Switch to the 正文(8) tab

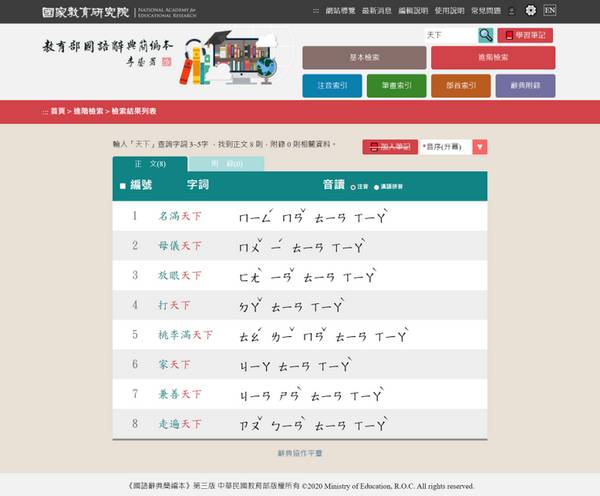(150, 164)
